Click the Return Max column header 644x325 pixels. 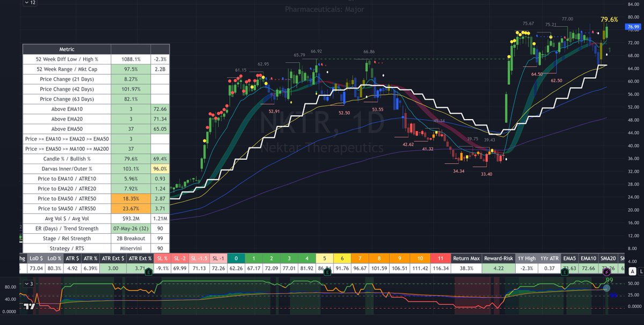point(466,258)
